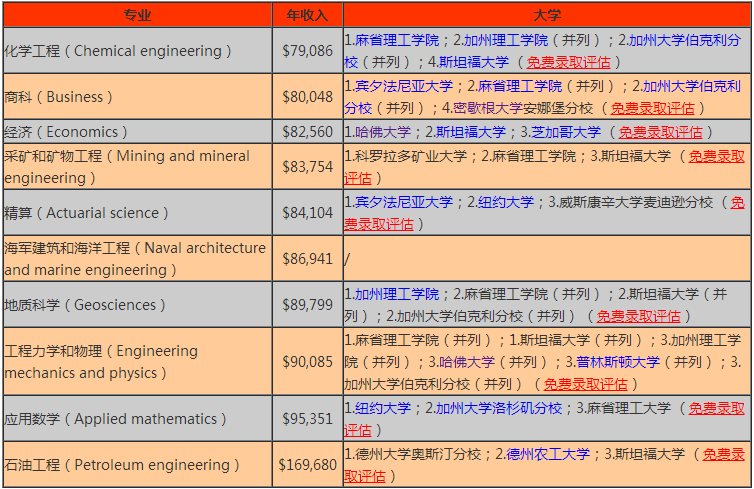Click the 石油工程 (Petroleum engineering) cell
Viewport: 754px width, 489px height.
pos(138,465)
